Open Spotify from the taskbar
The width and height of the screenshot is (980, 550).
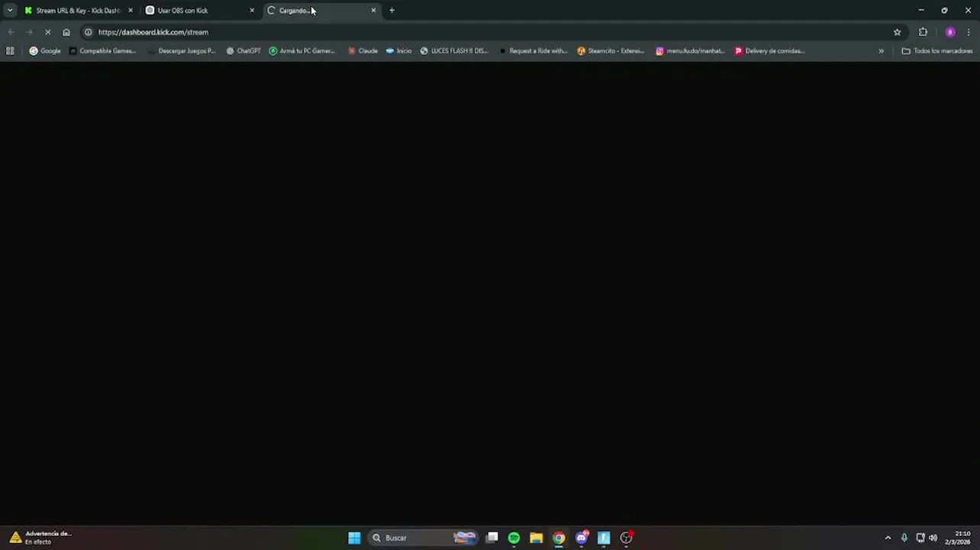click(x=514, y=538)
